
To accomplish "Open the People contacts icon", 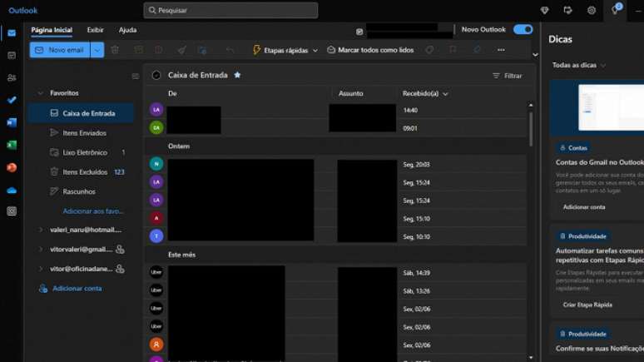I will pyautogui.click(x=12, y=77).
